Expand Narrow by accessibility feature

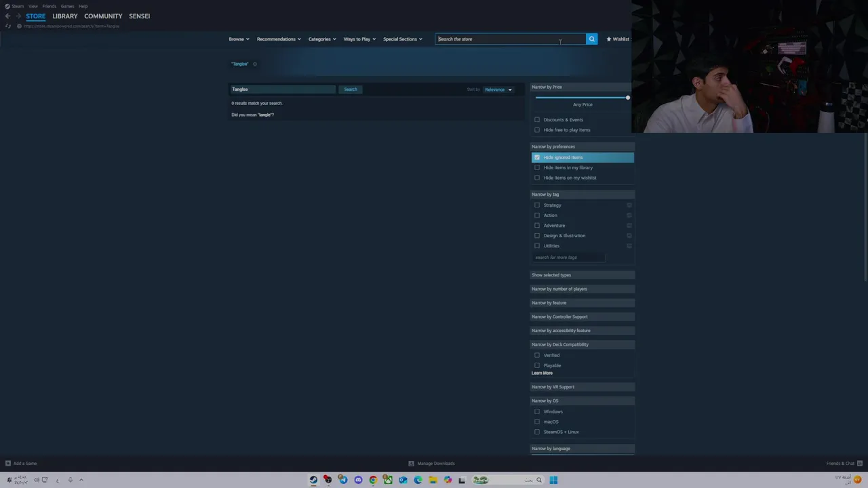tap(583, 331)
